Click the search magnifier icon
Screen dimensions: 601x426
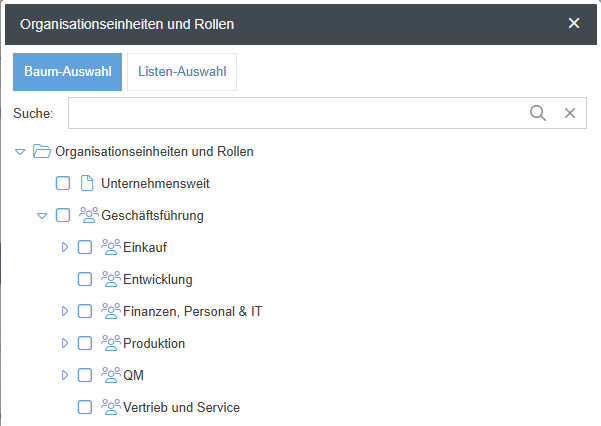pos(538,113)
